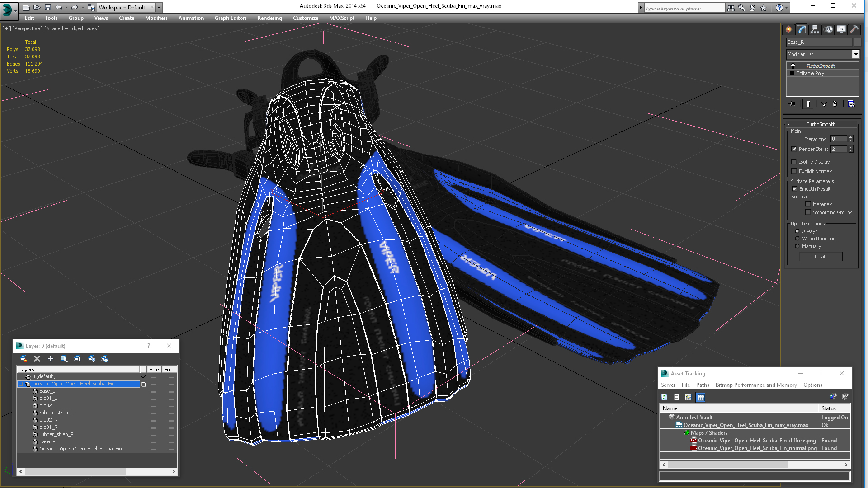Click Add Selected Objects plus icon
Screen dimensions: 868x488
[51, 359]
